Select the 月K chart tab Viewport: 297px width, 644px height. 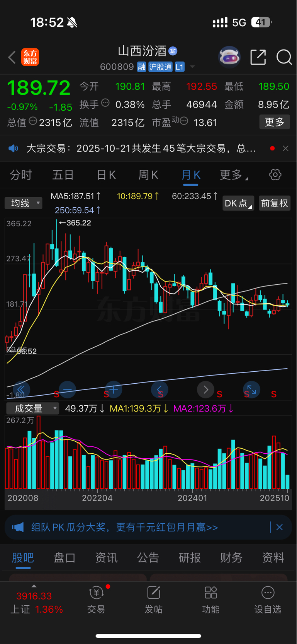click(x=191, y=175)
